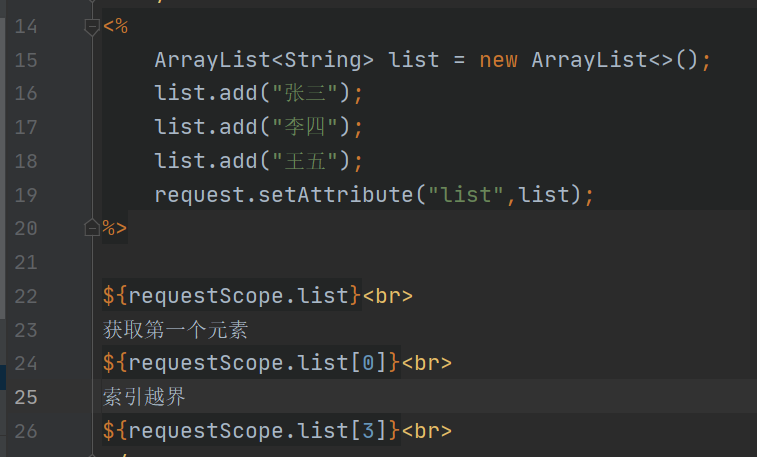This screenshot has width=757, height=457.
Task: Click the closing %> scriptlet tag
Action: (115, 228)
